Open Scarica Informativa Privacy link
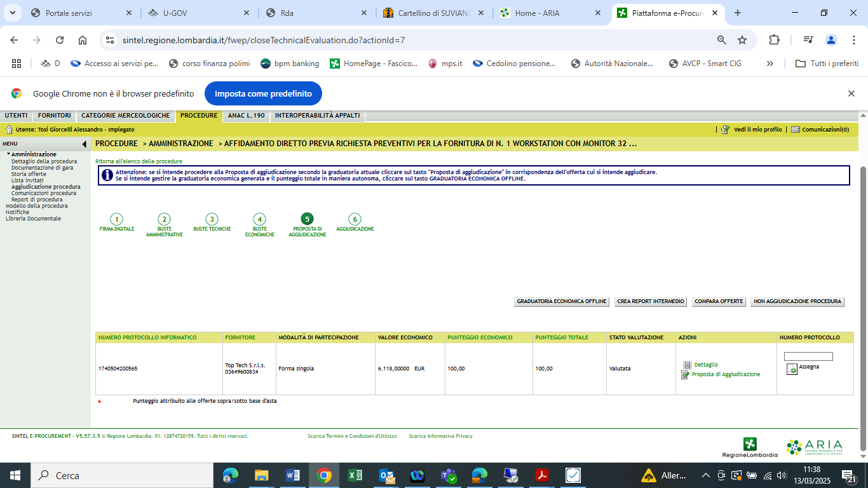Image resolution: width=868 pixels, height=488 pixels. pos(440,436)
